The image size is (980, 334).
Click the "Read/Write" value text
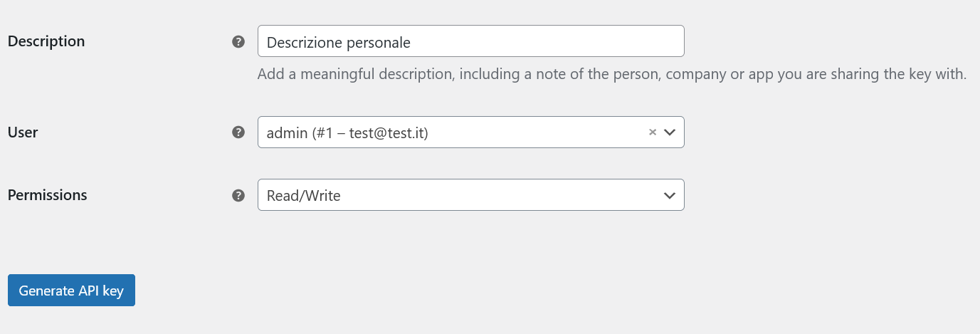click(x=304, y=195)
